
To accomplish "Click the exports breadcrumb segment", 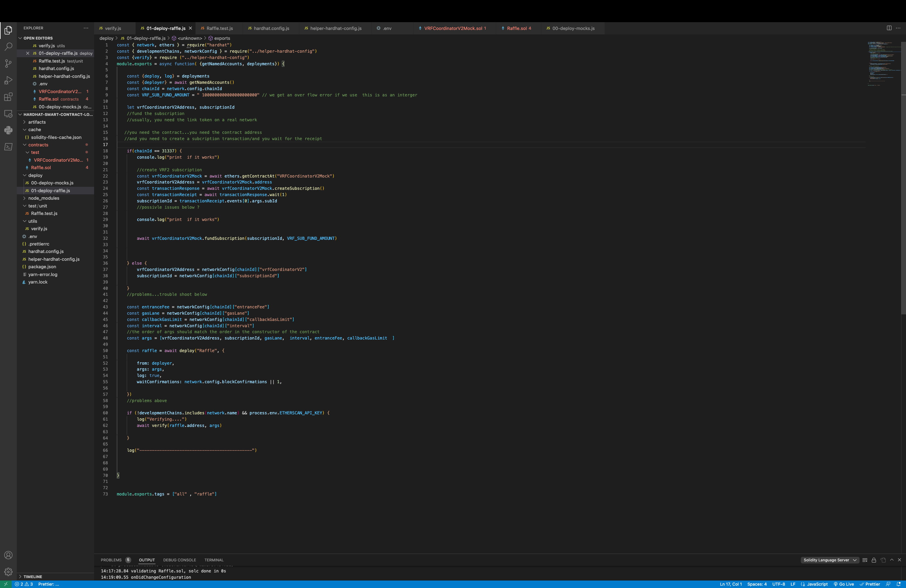I will tap(219, 38).
